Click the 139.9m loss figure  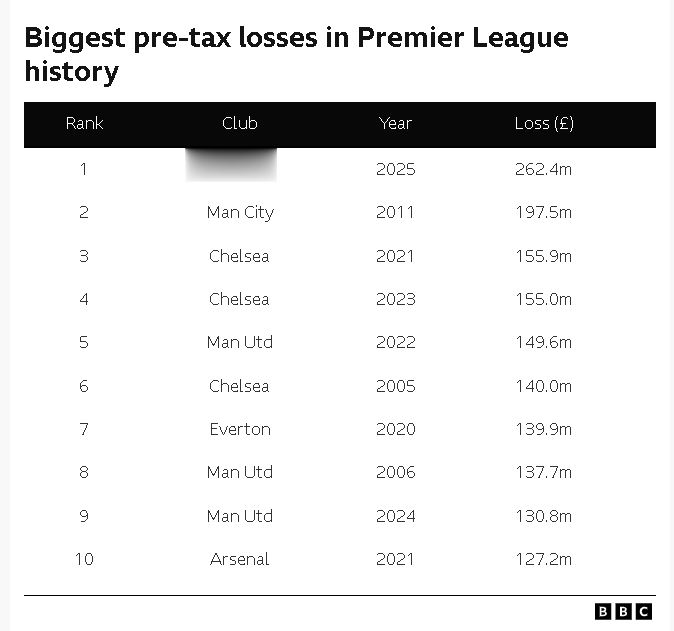coord(543,429)
